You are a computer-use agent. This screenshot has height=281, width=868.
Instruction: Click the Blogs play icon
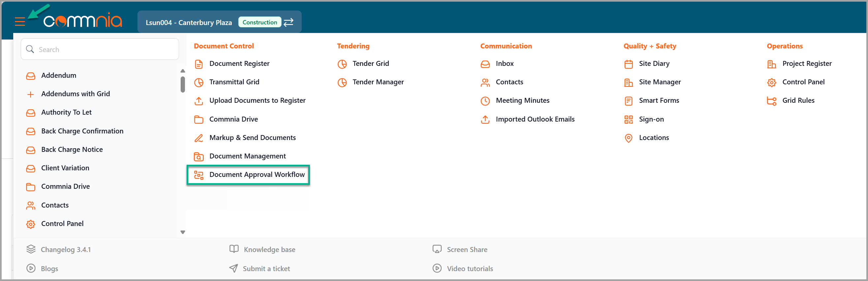click(x=31, y=268)
